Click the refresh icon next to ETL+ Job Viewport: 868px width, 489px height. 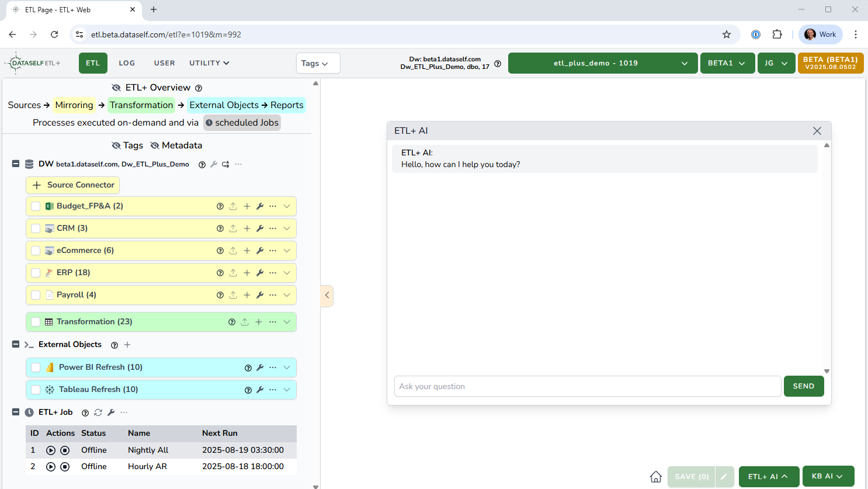[98, 412]
